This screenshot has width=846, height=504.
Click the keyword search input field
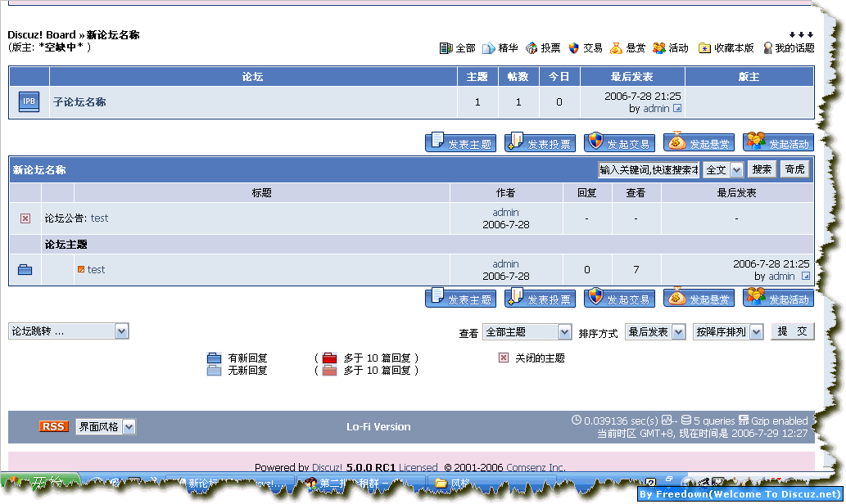click(x=649, y=170)
